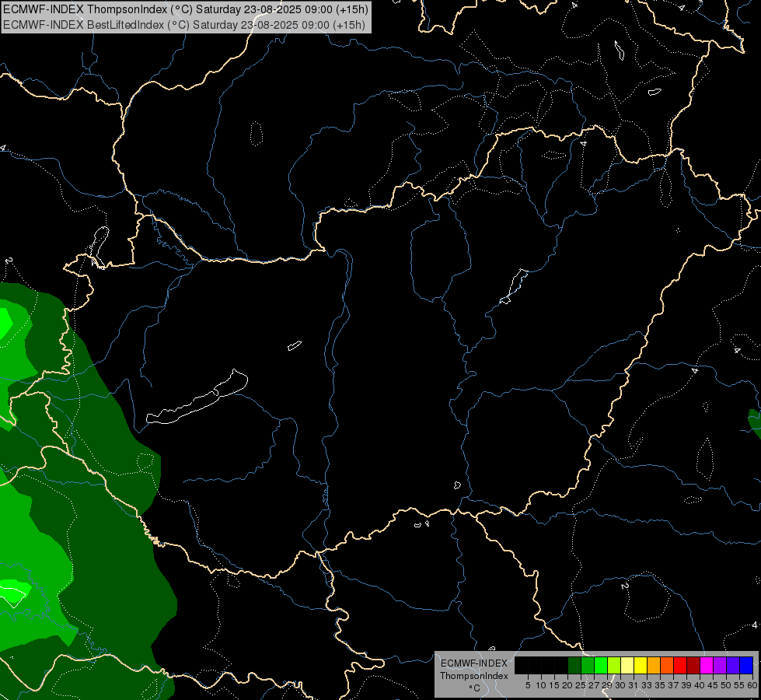Click the BestLiftedIndex title line at top
This screenshot has width=761, height=700.
184,25
